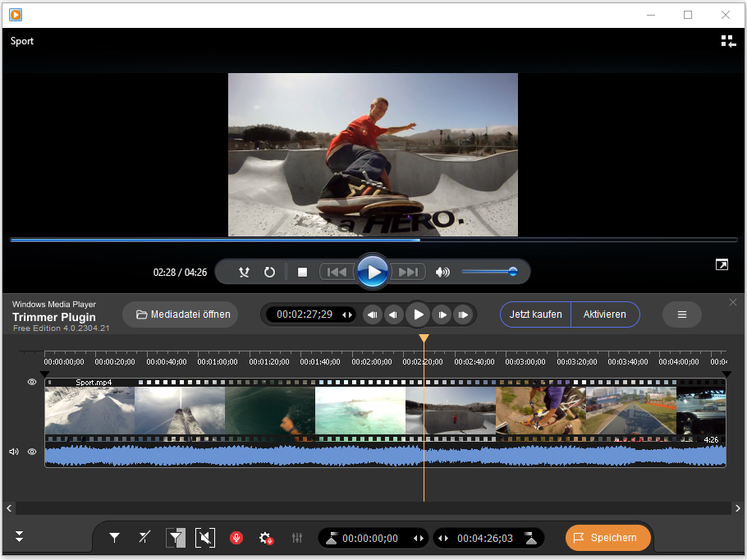Mute the Media Player speaker icon

442,272
